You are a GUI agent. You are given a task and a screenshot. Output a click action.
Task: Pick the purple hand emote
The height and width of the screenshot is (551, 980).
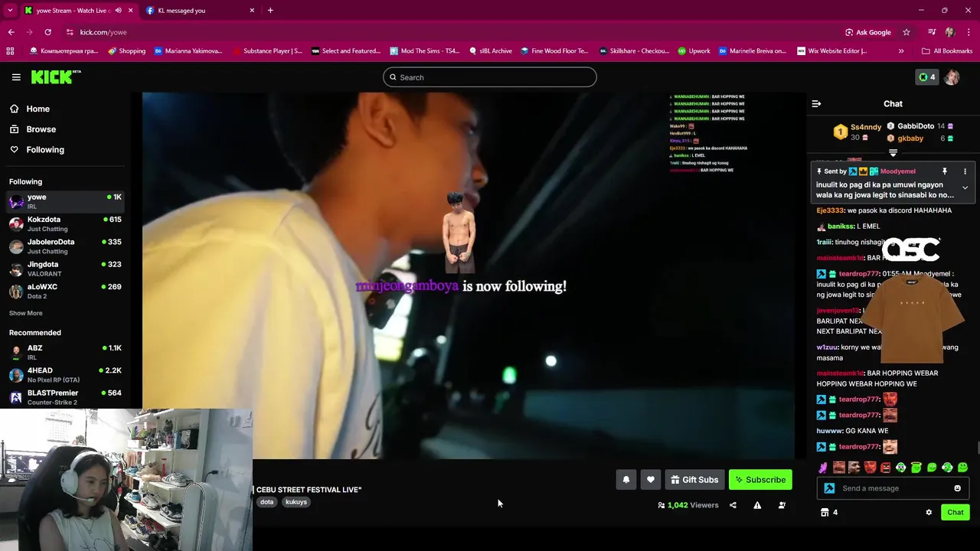[823, 468]
